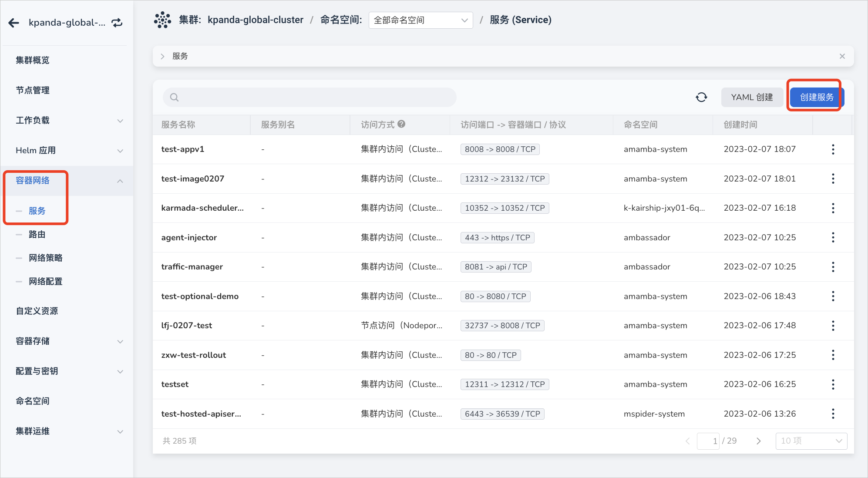Viewport: 868px width, 478px height.
Task: Open the actions menu for karmada-scheduler
Action: (x=833, y=208)
